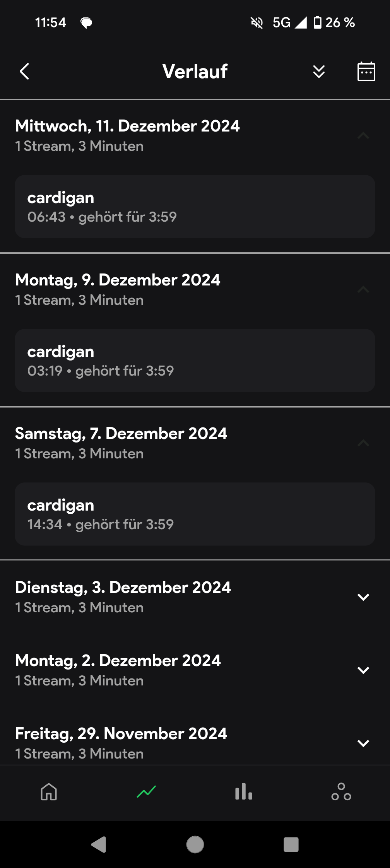Tap the double-chevron expand all icon
The width and height of the screenshot is (390, 868).
(x=319, y=72)
